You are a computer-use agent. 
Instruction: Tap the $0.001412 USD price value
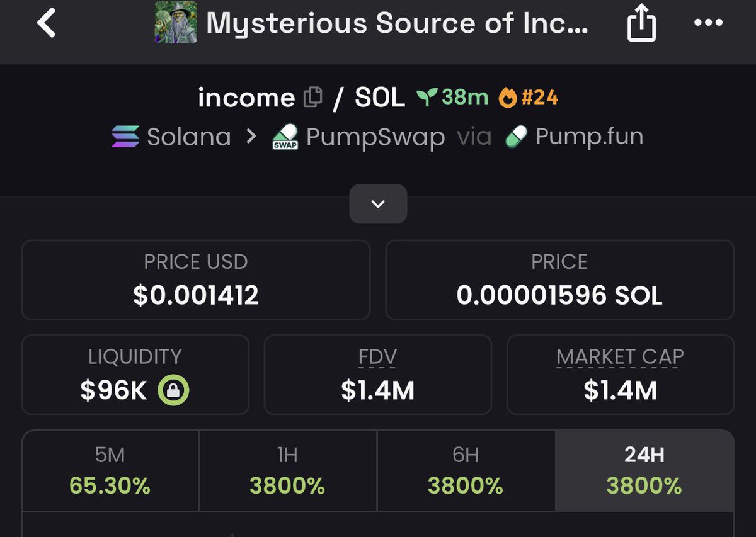(x=196, y=296)
